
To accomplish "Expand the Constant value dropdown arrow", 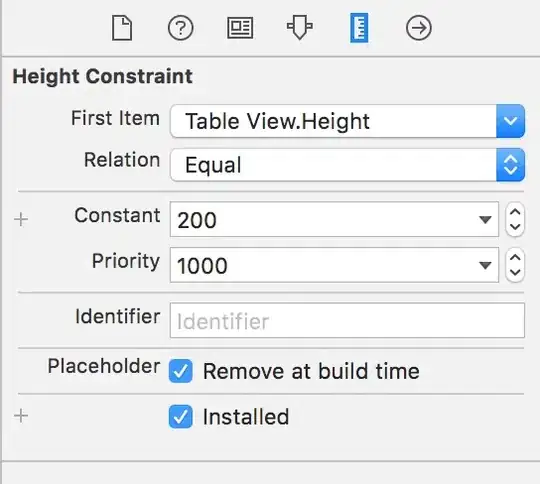I will pyautogui.click(x=485, y=219).
